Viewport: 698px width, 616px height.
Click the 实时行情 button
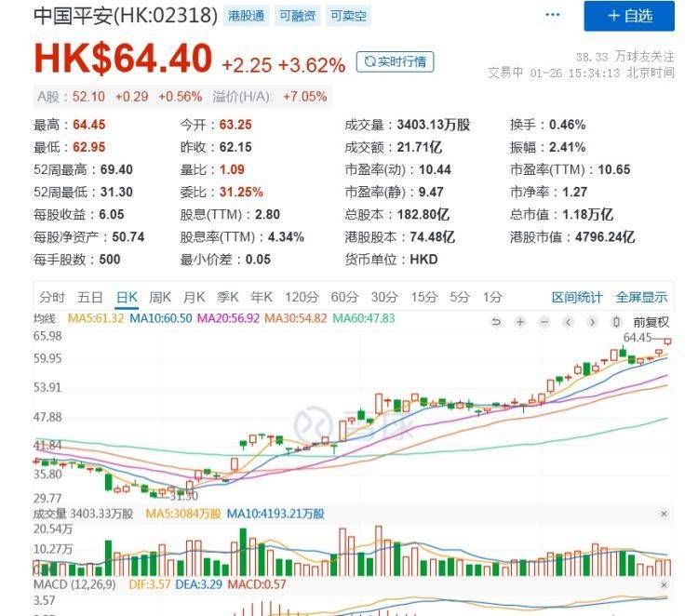(395, 61)
